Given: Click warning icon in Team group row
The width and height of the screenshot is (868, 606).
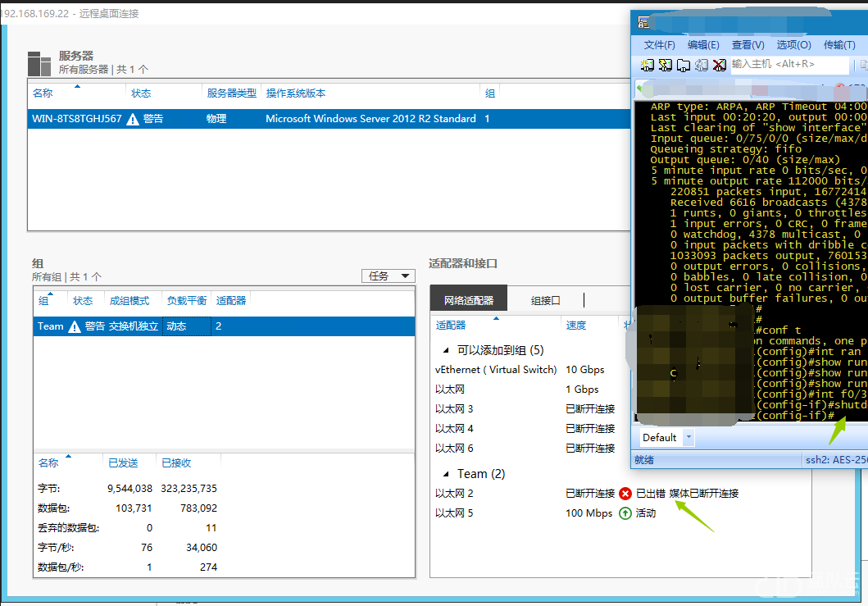Looking at the screenshot, I should tap(75, 327).
